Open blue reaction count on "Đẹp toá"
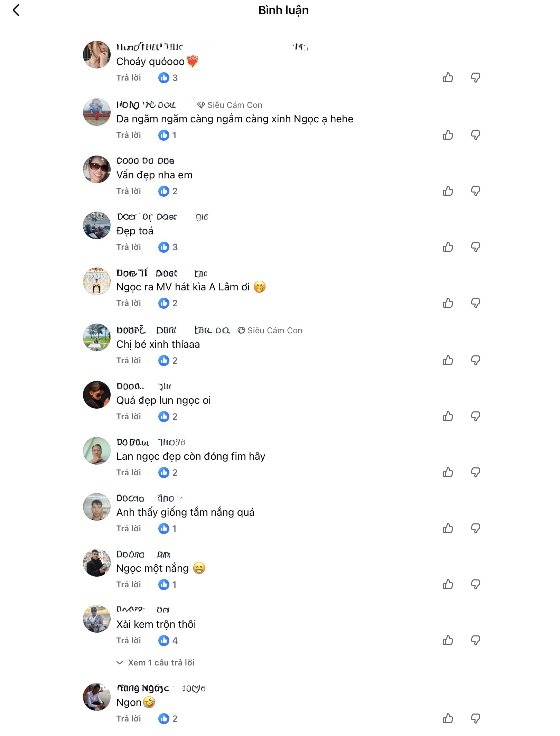This screenshot has width=560, height=736. tap(168, 247)
